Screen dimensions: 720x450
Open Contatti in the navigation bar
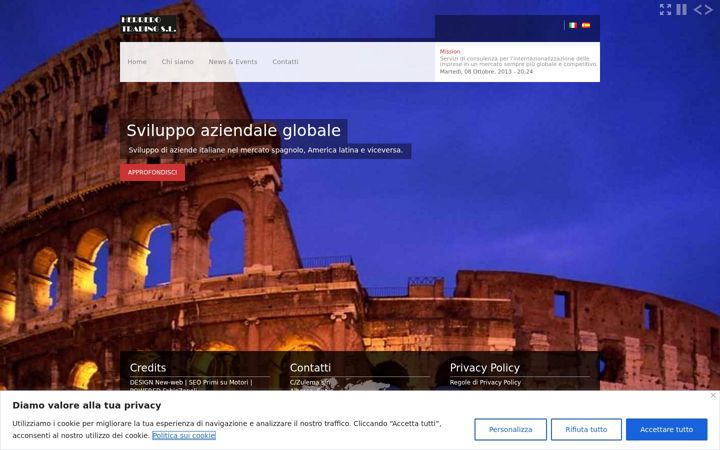click(x=285, y=62)
